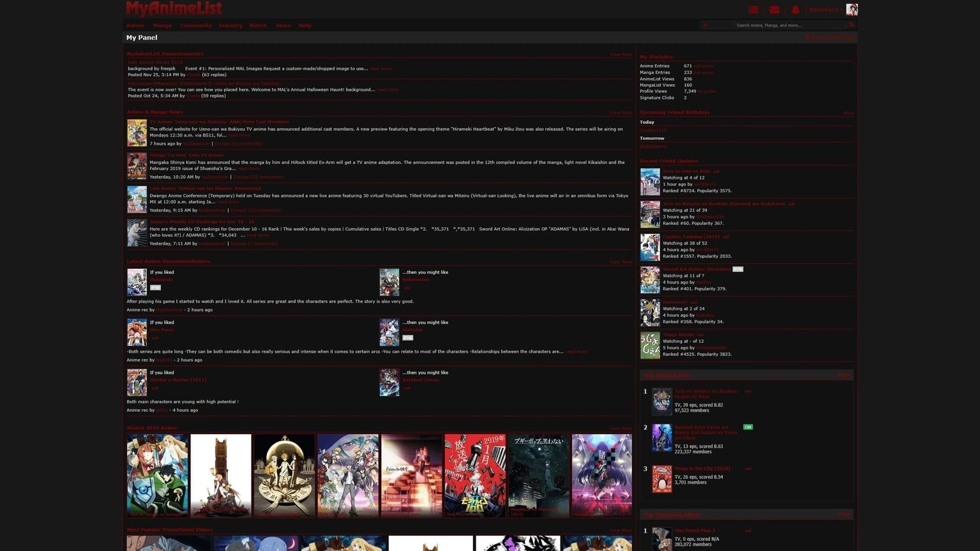This screenshot has height=551, width=980.
Task: Open the Ueno-san wa Bukiyou news headline
Action: point(219,121)
